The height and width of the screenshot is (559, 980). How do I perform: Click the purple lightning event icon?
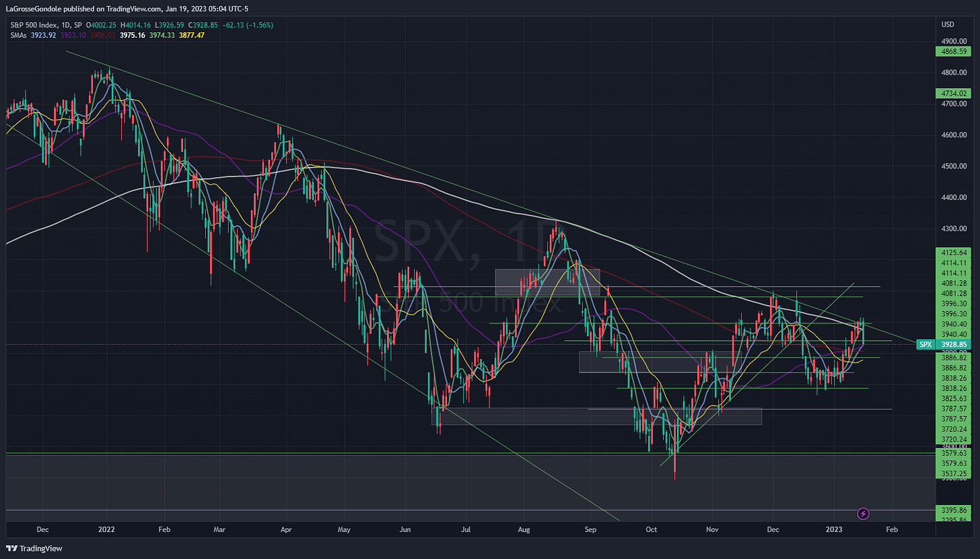point(864,514)
